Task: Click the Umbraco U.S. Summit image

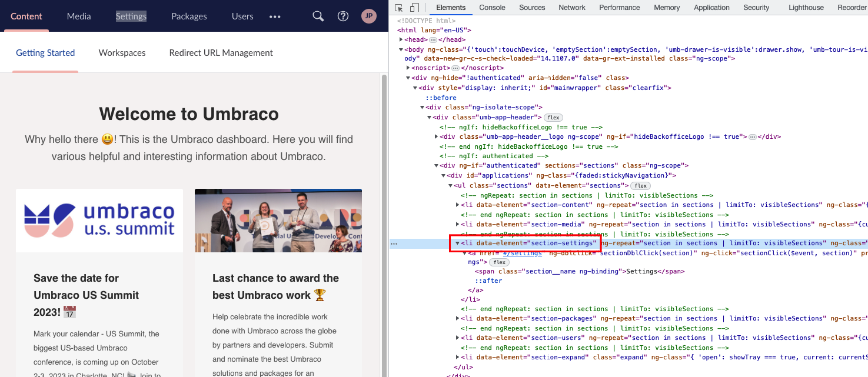Action: coord(99,221)
